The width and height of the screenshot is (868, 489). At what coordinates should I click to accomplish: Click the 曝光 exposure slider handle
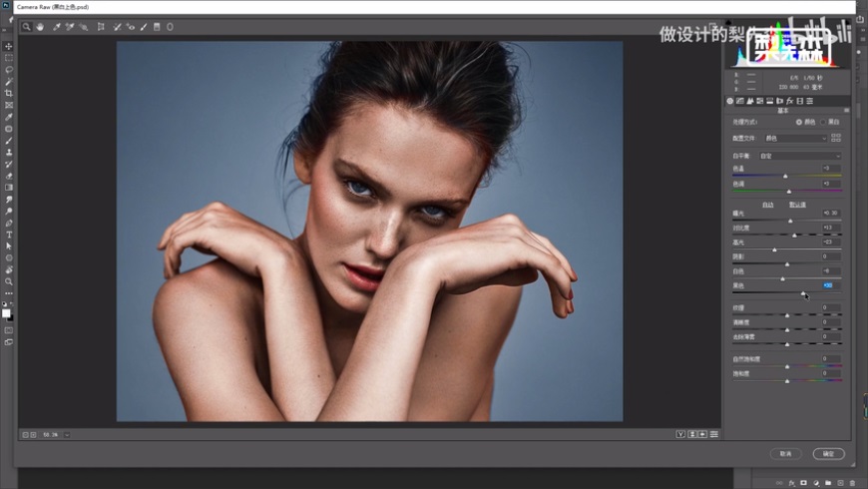[x=789, y=221]
